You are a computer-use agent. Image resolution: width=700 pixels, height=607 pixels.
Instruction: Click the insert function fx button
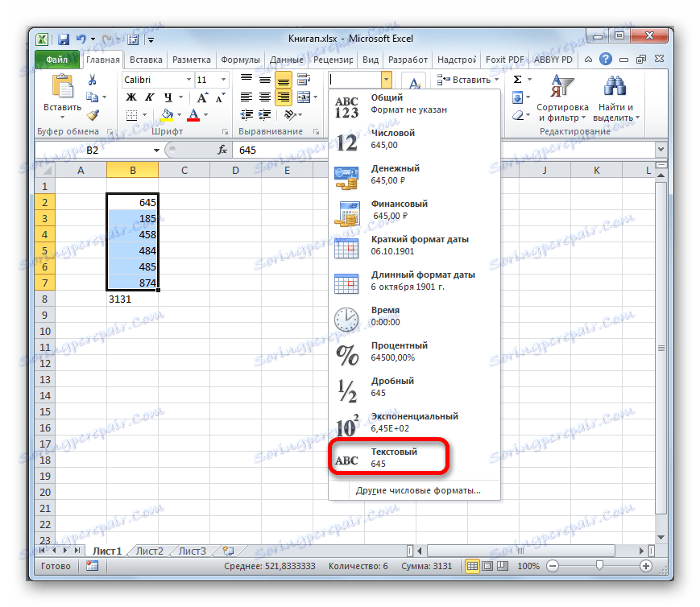222,150
